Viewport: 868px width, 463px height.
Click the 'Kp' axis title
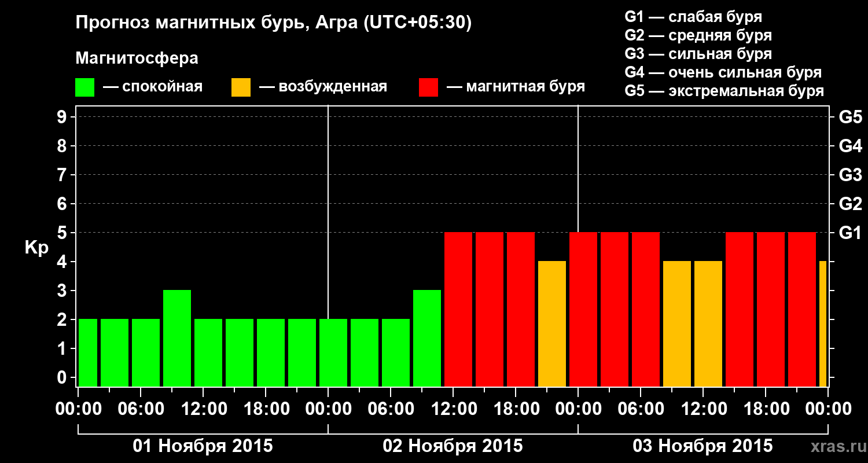pyautogui.click(x=37, y=248)
